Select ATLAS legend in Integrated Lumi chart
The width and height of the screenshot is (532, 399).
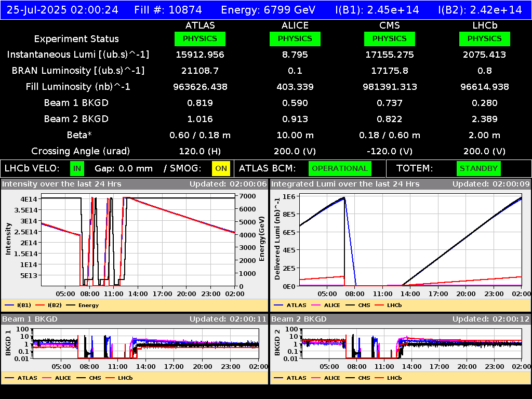(x=290, y=305)
